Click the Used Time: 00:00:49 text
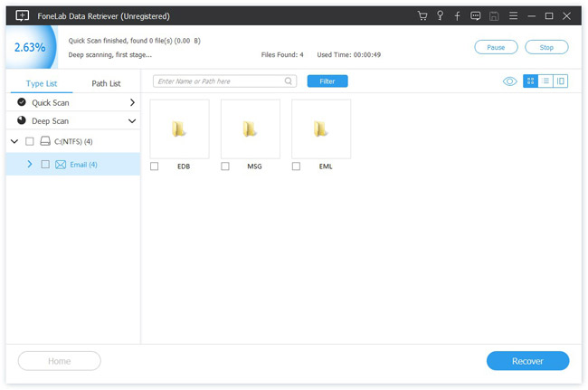Viewport: 588px width, 390px height. 349,55
